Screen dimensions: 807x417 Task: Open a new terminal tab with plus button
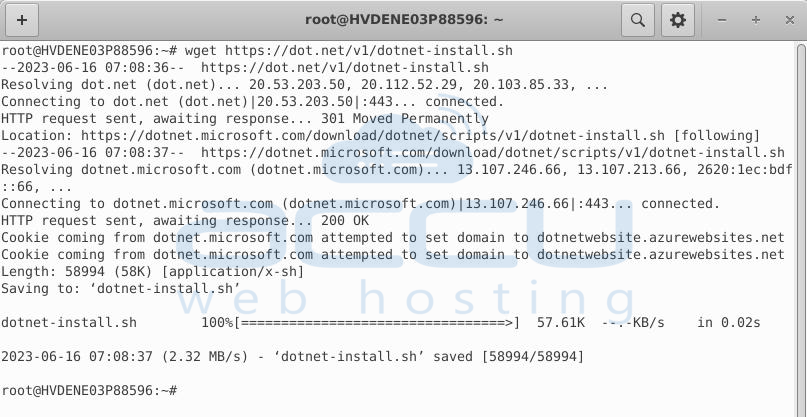(22, 21)
